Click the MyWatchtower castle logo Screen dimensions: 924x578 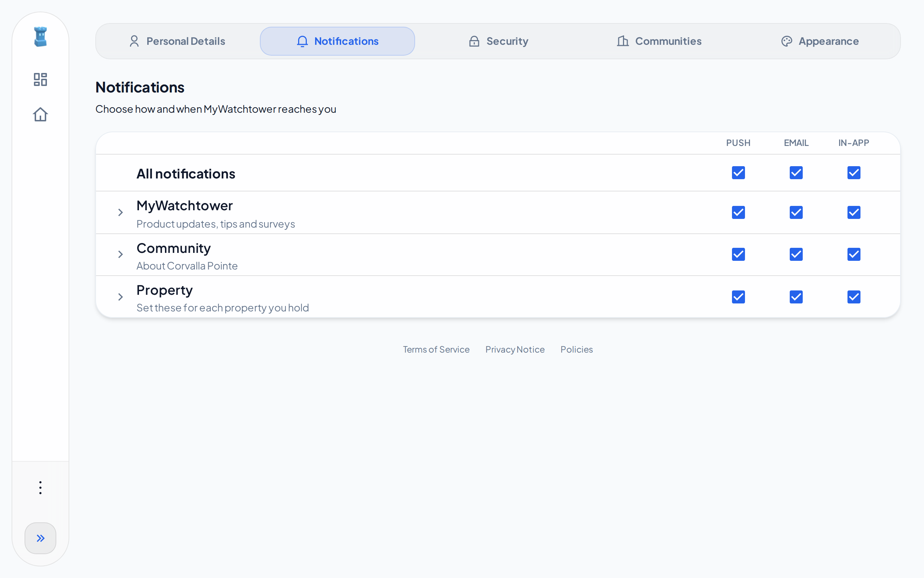point(40,37)
